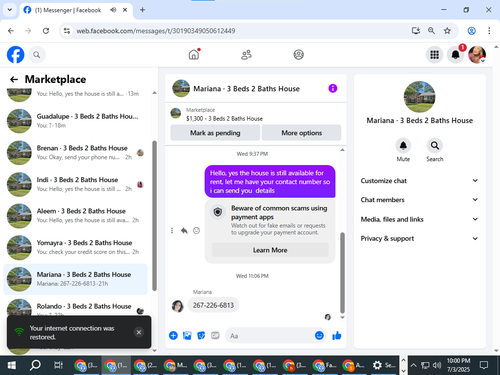Expand Media, files and links section
The width and height of the screenshot is (500, 375).
[x=419, y=219]
